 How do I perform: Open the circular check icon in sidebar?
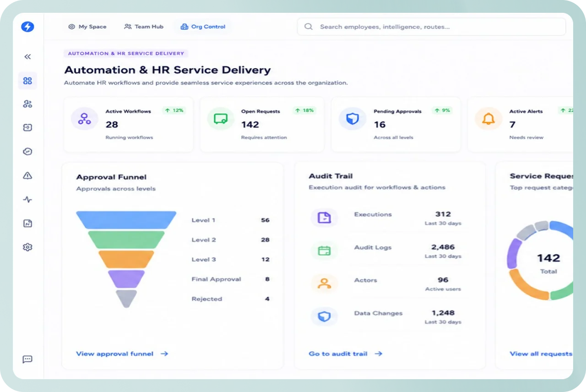pos(27,152)
